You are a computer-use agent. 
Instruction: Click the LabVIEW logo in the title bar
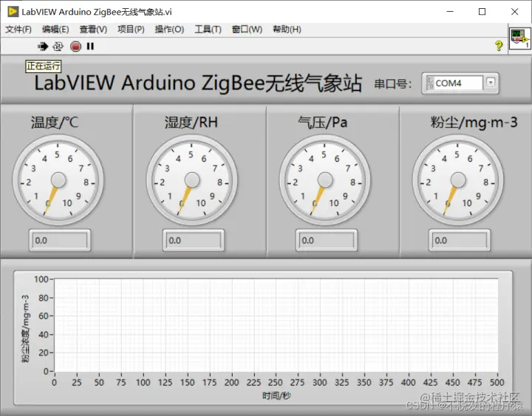(13, 12)
